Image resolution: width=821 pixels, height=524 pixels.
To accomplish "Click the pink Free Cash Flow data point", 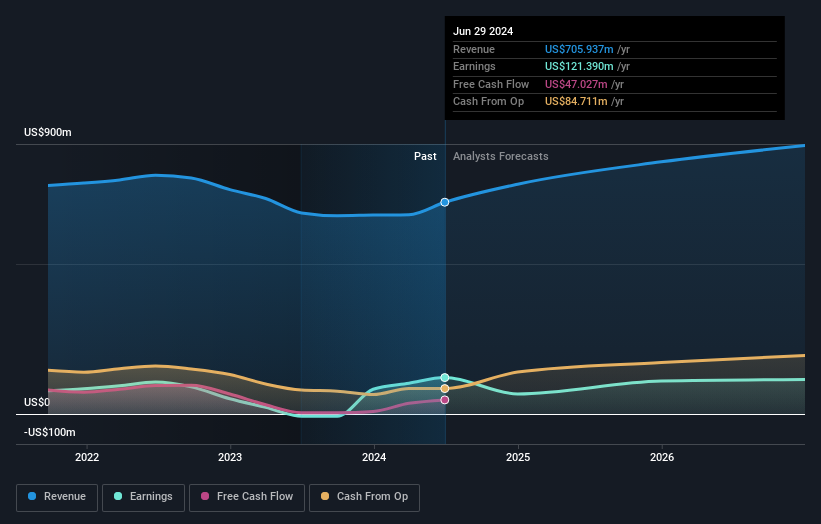I will (445, 400).
